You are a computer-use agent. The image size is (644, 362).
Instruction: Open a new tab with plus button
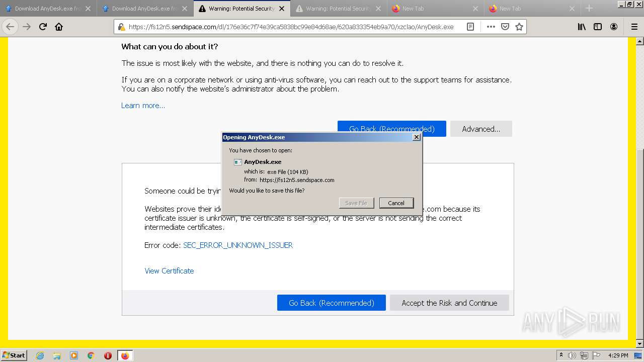pyautogui.click(x=589, y=9)
